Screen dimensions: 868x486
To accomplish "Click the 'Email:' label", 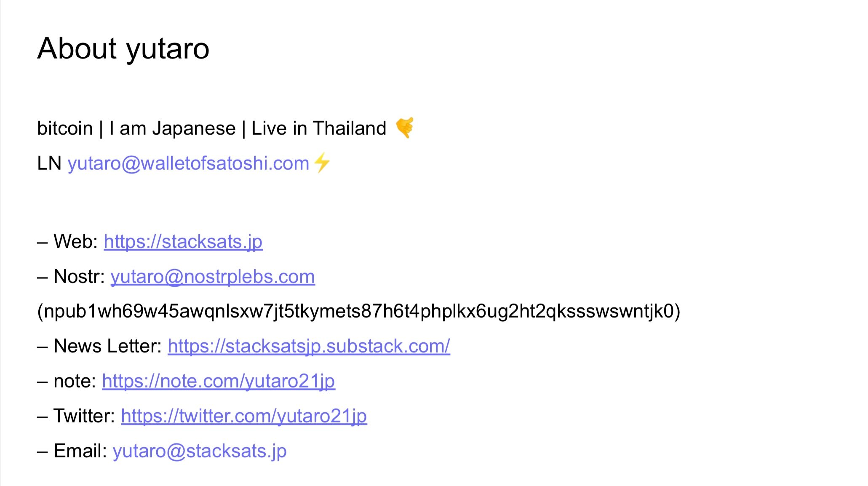I will click(80, 451).
